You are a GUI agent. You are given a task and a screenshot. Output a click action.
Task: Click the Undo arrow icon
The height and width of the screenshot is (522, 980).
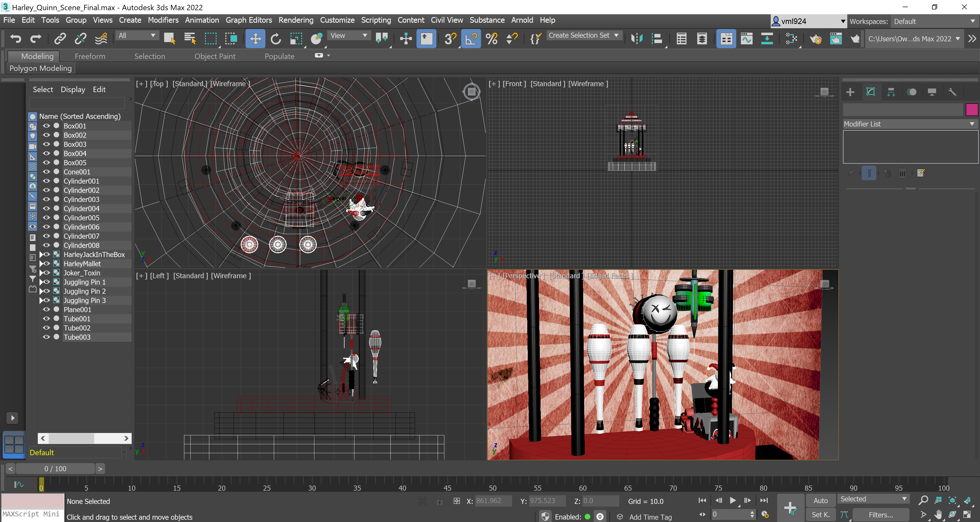(x=16, y=39)
